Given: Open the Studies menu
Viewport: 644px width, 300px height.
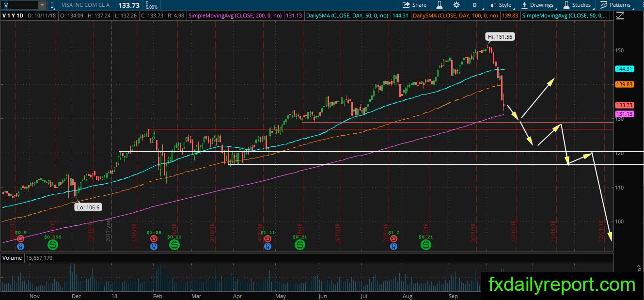Looking at the screenshot, I should [577, 5].
